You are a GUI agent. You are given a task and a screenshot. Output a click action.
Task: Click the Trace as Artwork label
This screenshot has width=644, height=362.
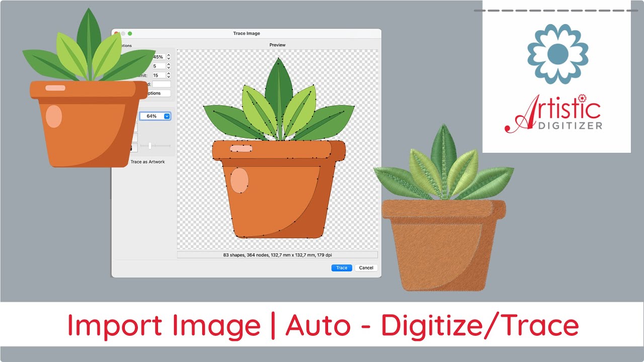pos(147,162)
